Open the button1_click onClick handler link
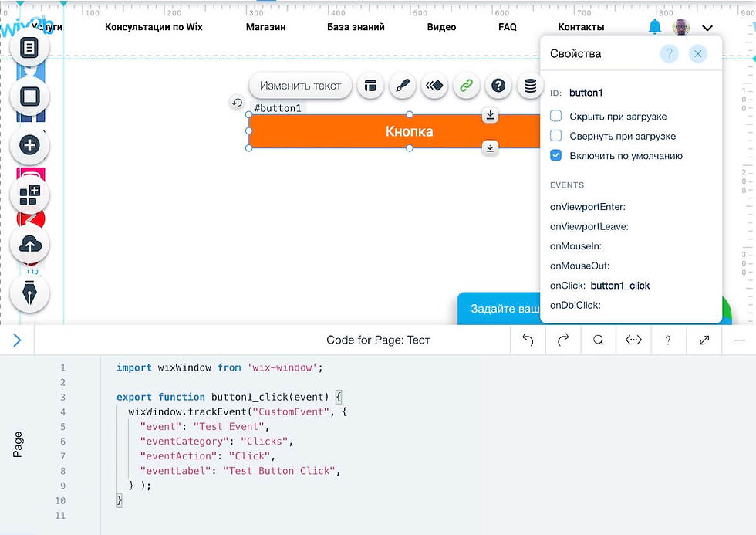 click(x=620, y=286)
